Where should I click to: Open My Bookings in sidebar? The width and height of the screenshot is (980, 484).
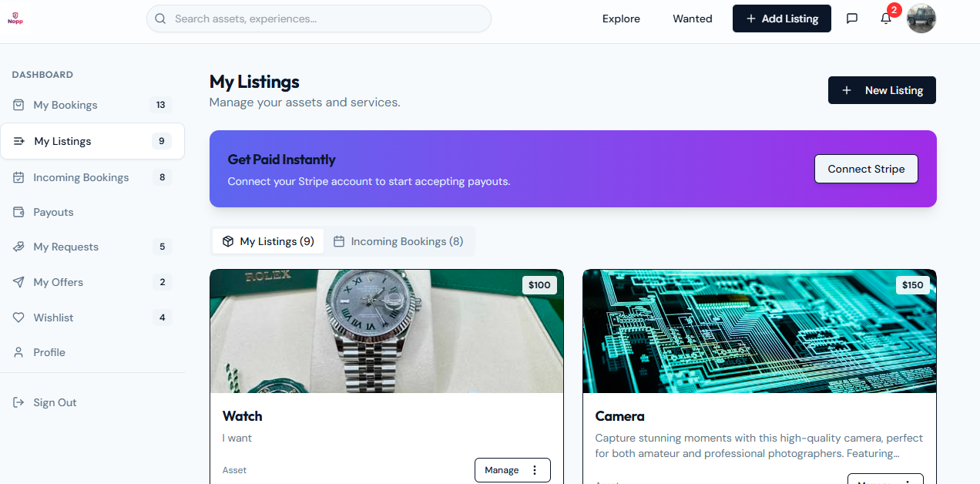65,105
